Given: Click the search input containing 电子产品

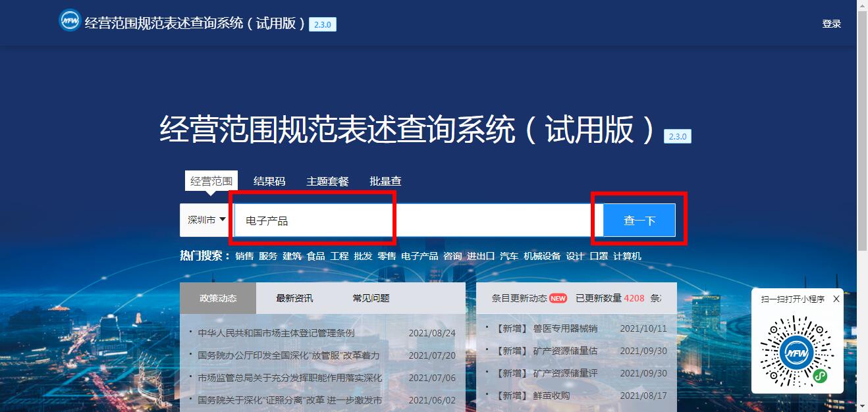Looking at the screenshot, I should click(x=415, y=220).
